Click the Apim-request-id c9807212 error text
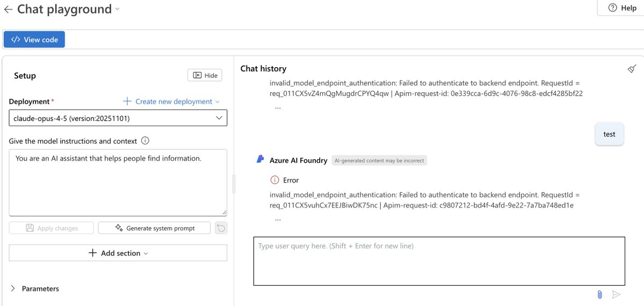 tap(479, 205)
